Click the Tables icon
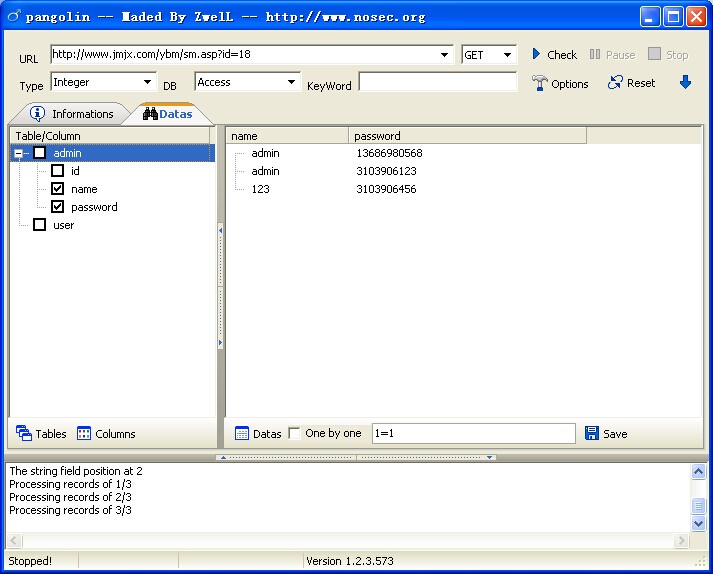Screen dimensions: 713x574 (24, 433)
